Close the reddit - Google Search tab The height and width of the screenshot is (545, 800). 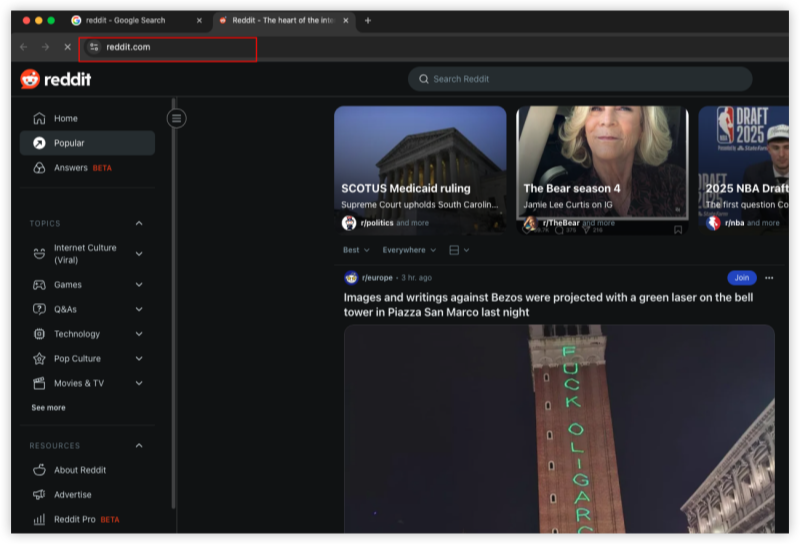199,20
